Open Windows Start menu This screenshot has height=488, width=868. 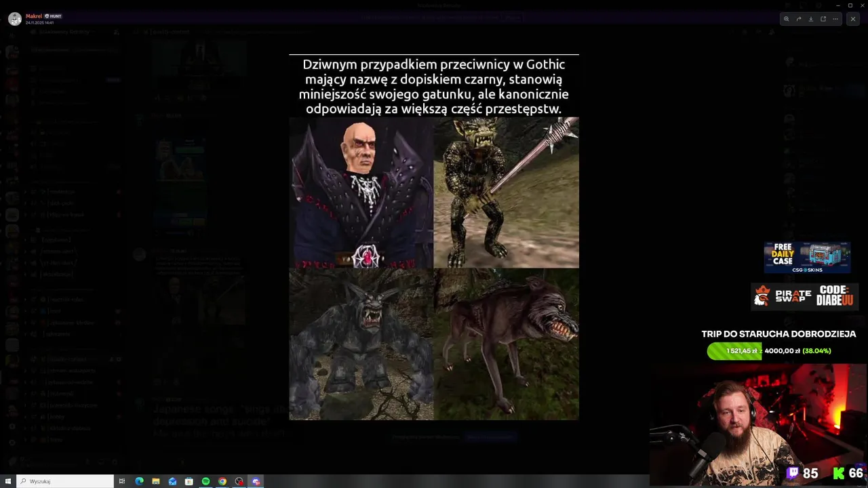coord(8,481)
